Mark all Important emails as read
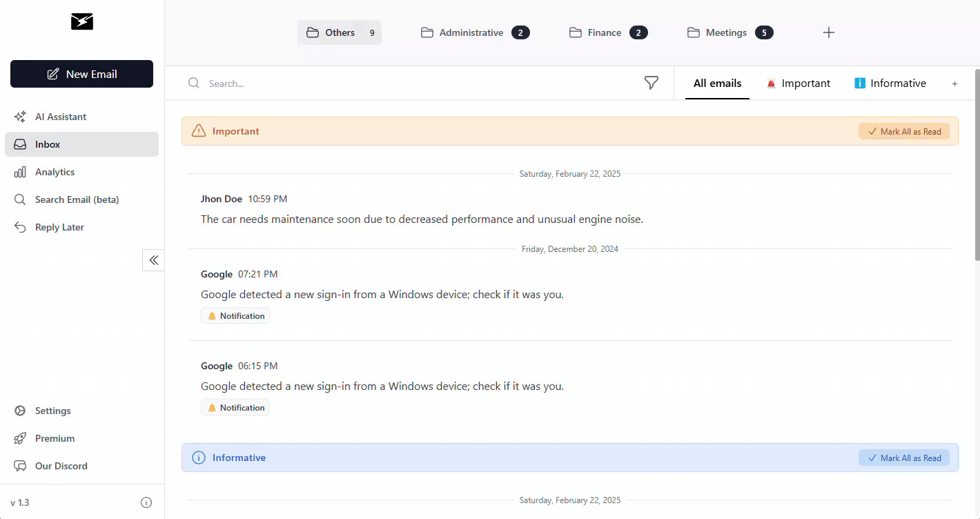Image resolution: width=980 pixels, height=519 pixels. click(x=904, y=131)
